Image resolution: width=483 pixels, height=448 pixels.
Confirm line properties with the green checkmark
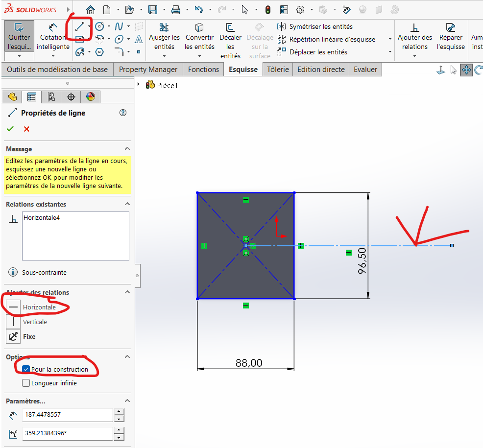point(10,129)
